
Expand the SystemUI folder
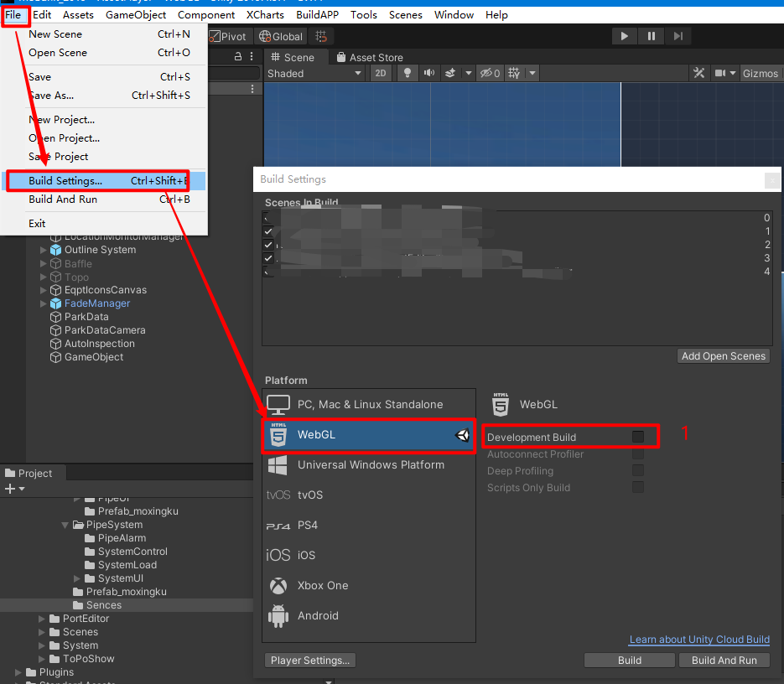click(x=77, y=578)
